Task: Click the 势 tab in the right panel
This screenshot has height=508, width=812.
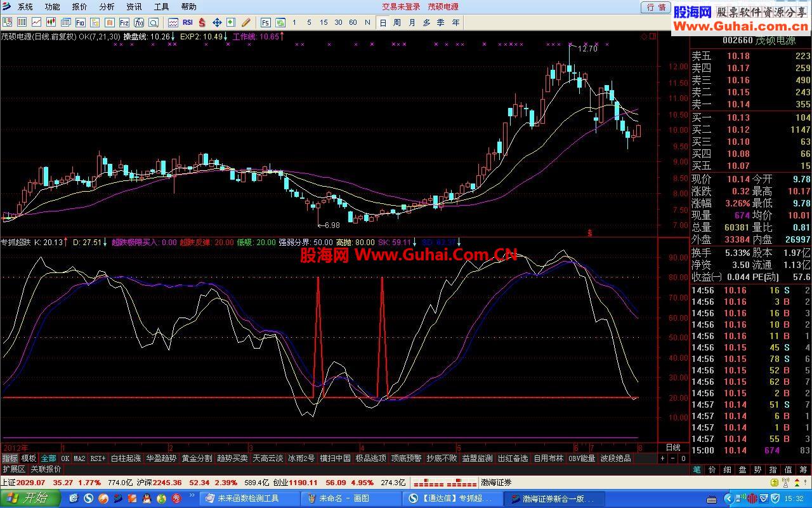Action: tap(757, 469)
